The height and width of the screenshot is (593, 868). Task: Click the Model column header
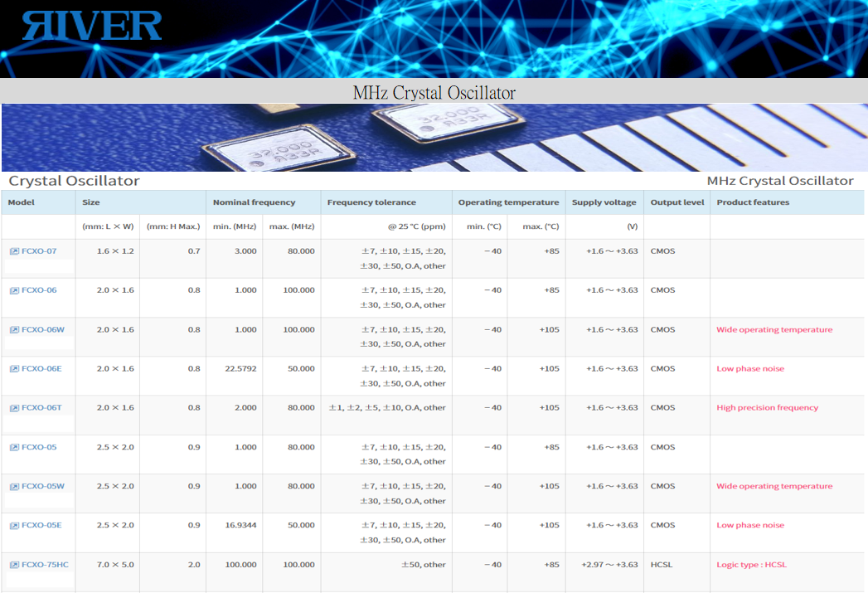[22, 202]
